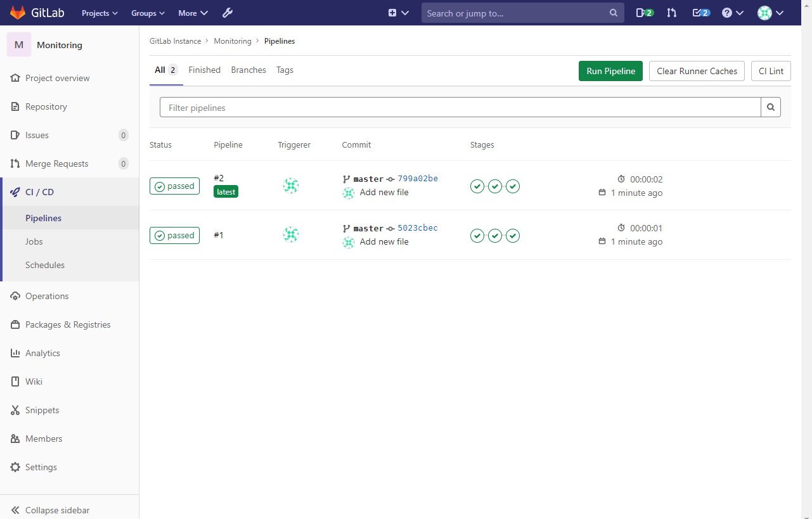812x519 pixels.
Task: Click the GitLab fox logo icon
Action: [x=17, y=12]
